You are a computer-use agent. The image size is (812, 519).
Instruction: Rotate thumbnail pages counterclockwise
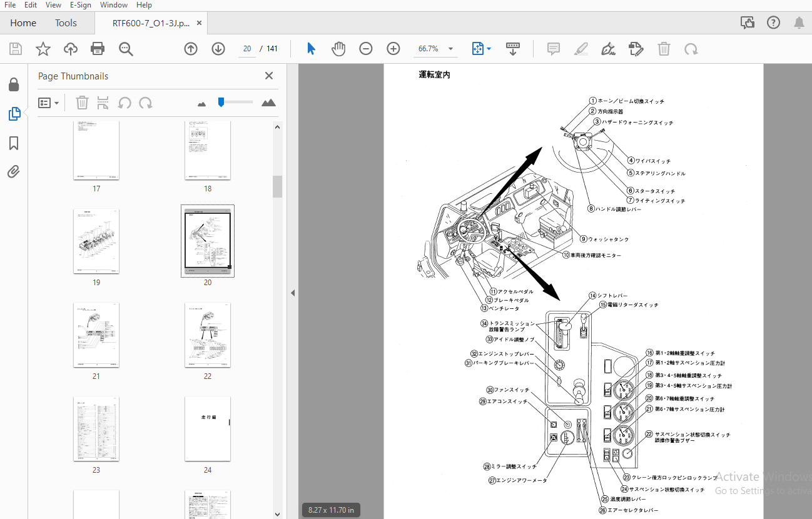click(125, 103)
